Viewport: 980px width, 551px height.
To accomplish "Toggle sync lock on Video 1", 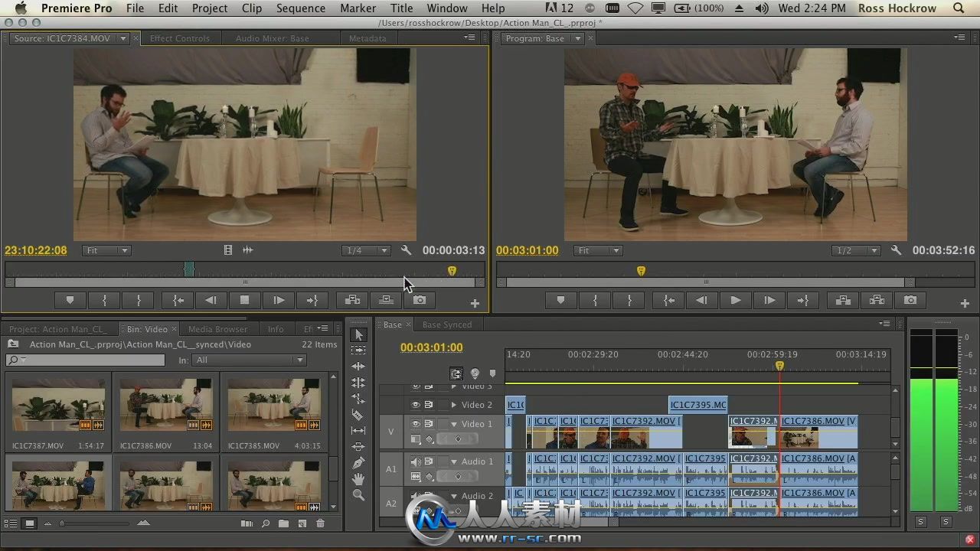I will click(429, 424).
